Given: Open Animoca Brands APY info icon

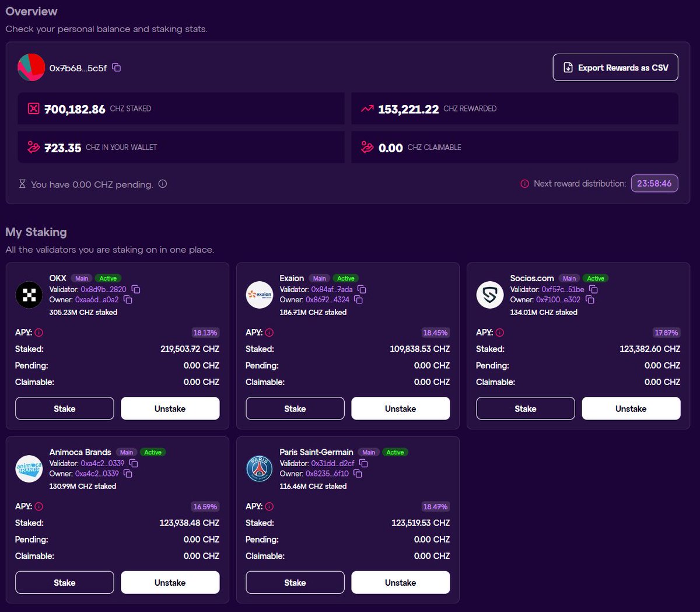Looking at the screenshot, I should (x=39, y=506).
